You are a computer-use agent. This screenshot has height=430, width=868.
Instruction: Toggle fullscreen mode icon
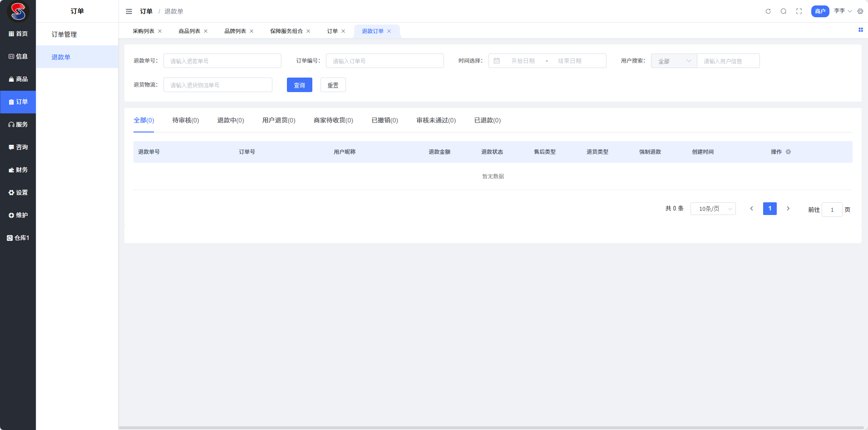pos(799,11)
